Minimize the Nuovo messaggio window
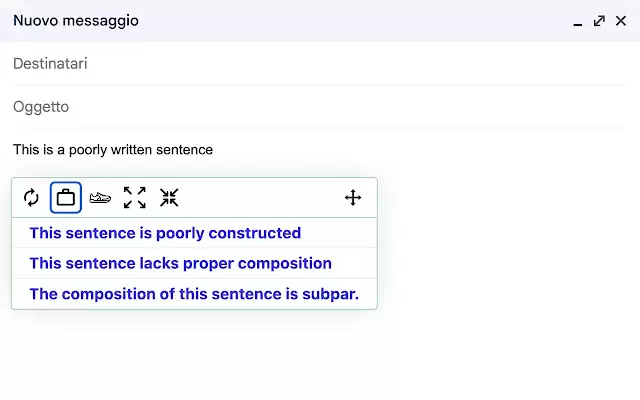Viewport: 640px width, 400px height. tap(578, 21)
